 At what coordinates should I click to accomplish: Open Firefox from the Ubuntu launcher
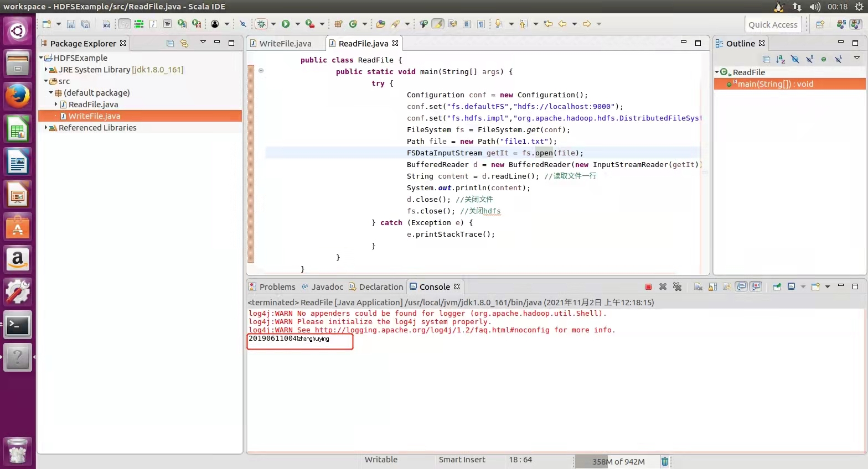click(18, 96)
